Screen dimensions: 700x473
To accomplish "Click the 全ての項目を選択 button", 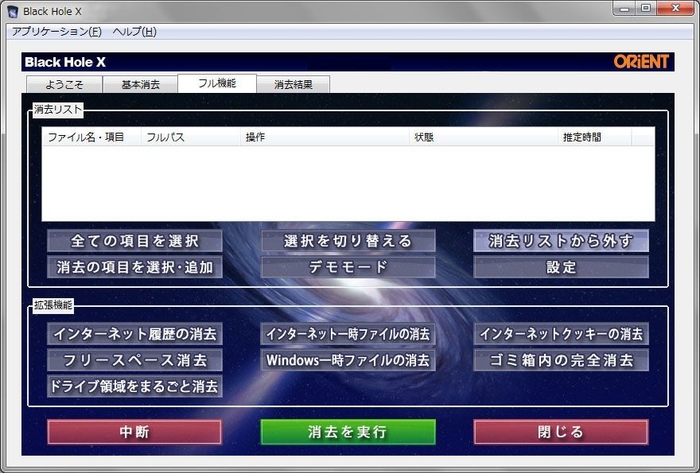I will (x=134, y=241).
